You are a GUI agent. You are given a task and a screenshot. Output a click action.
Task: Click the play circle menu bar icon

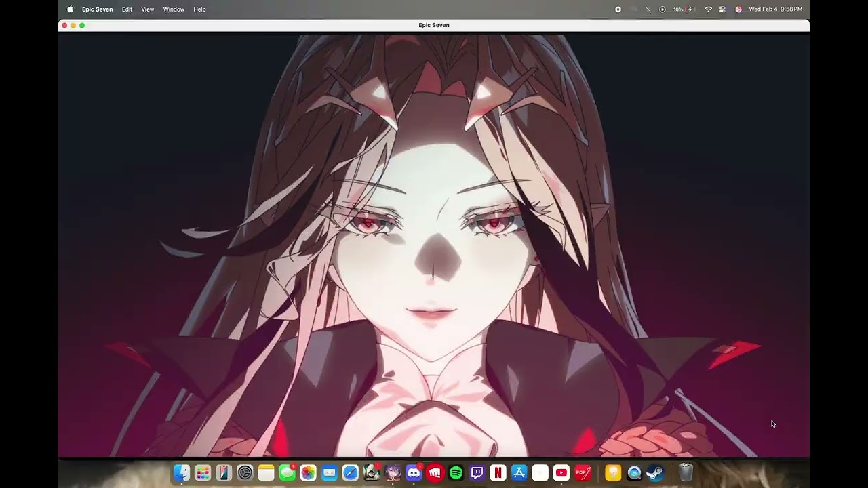pyautogui.click(x=663, y=9)
